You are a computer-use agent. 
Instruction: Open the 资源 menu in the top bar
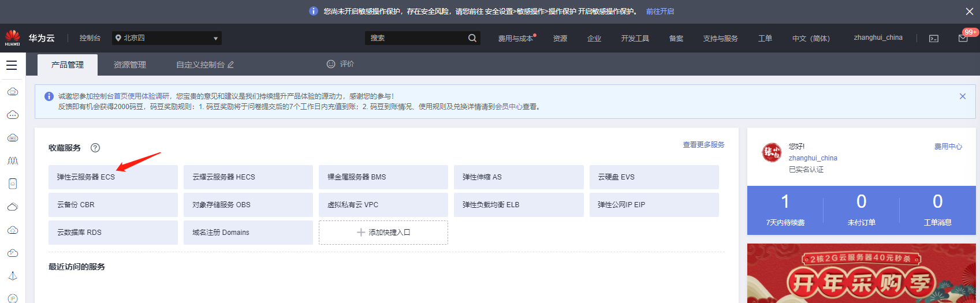click(x=560, y=39)
